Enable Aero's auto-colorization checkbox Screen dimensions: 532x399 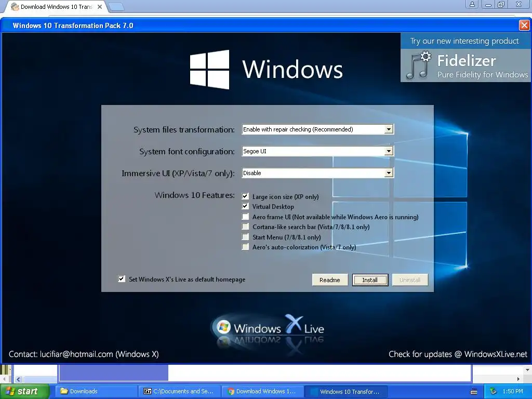point(245,247)
